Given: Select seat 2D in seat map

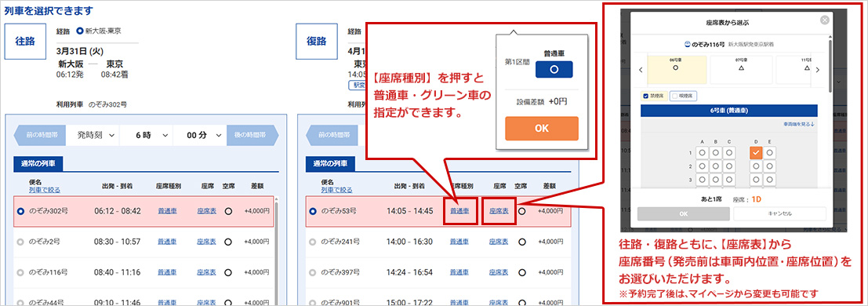Looking at the screenshot, I should (x=756, y=166).
